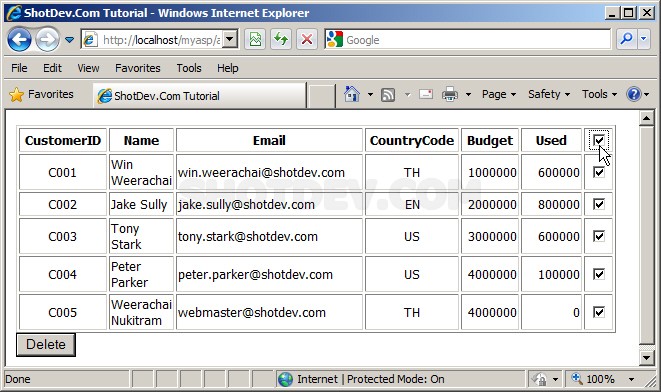Screen dimensions: 661x392
Task: Click the search magnifier icon
Action: (x=627, y=39)
